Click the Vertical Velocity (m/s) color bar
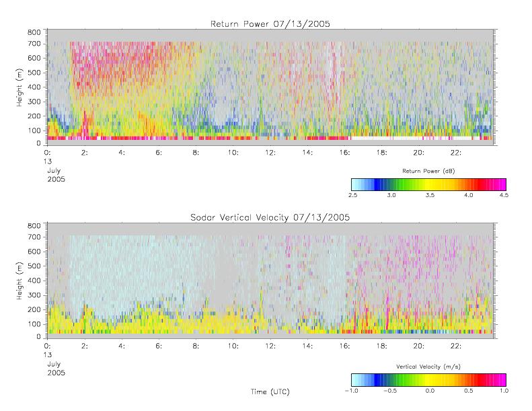Image resolution: width=532 pixels, height=411 pixels. tap(428, 380)
